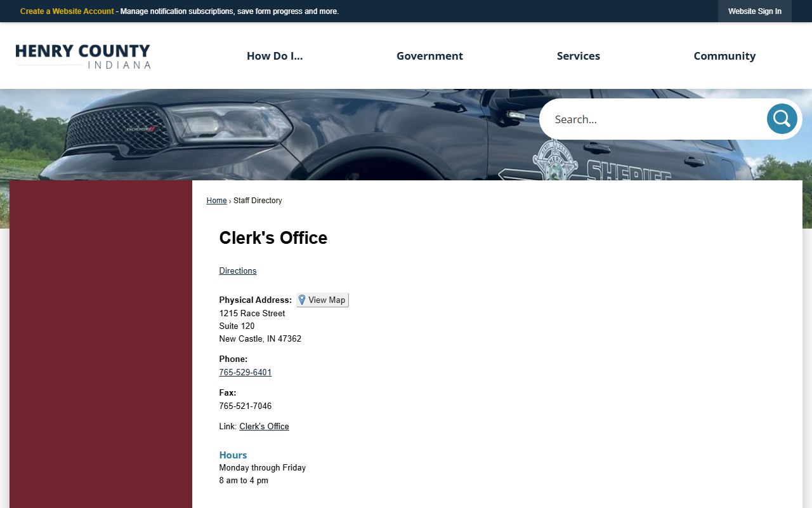Click Website Sign In button
The width and height of the screenshot is (812, 508).
[755, 11]
